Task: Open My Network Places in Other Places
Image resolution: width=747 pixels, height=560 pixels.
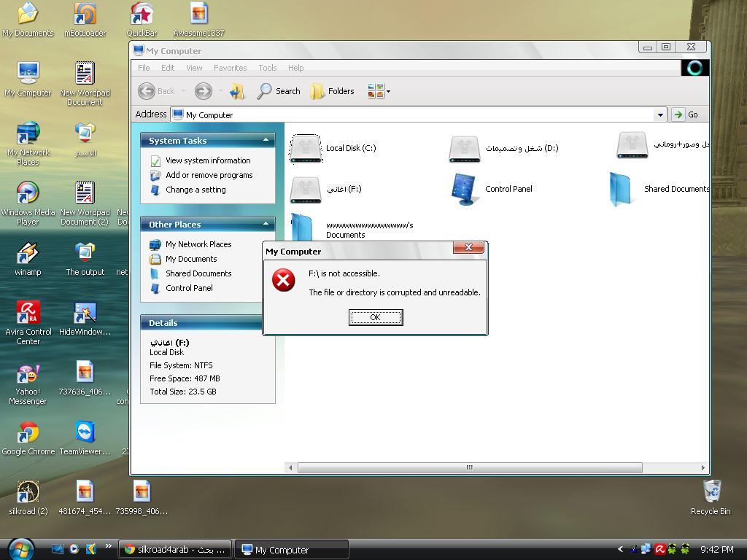Action: coord(198,244)
